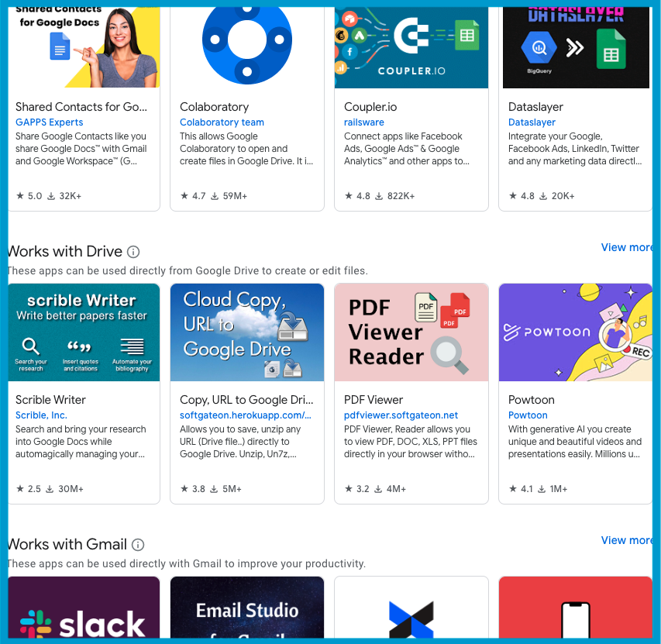Click the Powtoon developer name link

(528, 415)
